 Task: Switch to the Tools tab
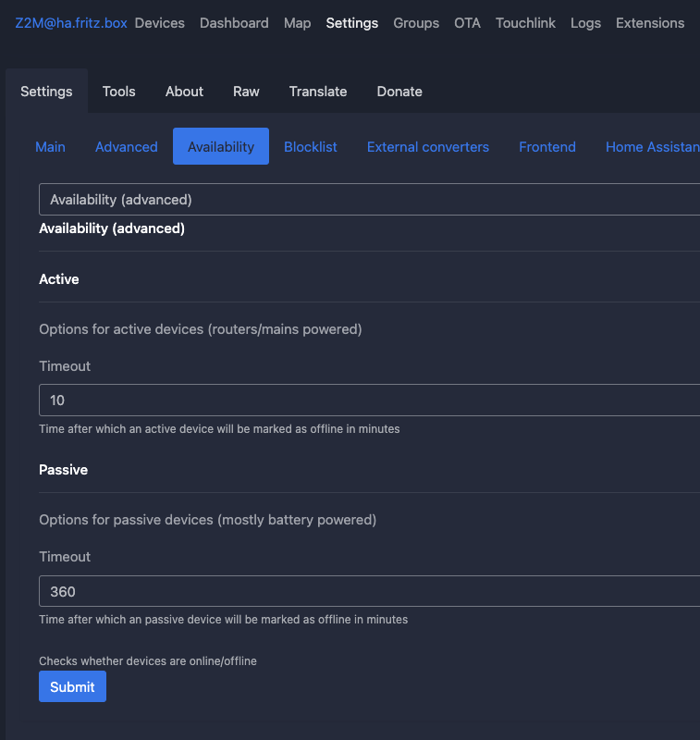[x=118, y=91]
